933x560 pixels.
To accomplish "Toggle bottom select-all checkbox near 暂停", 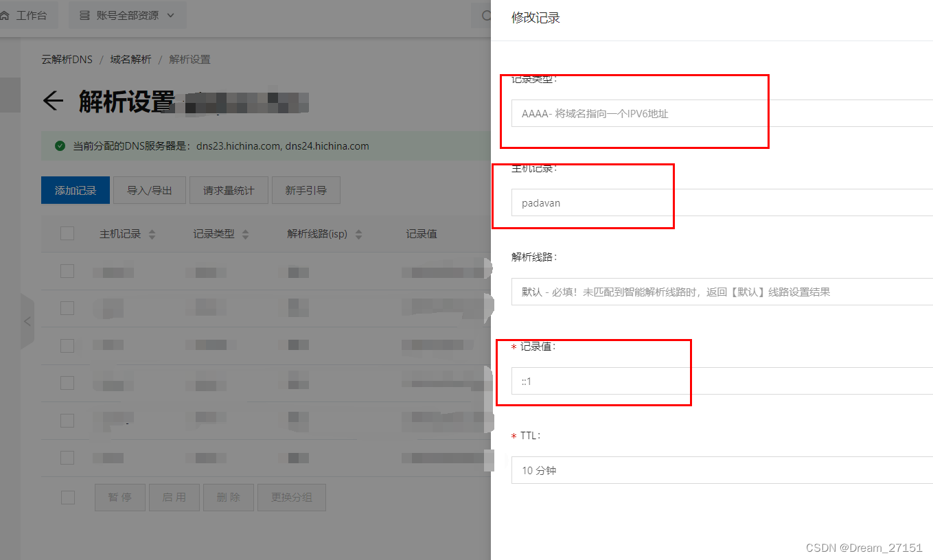I will (67, 497).
